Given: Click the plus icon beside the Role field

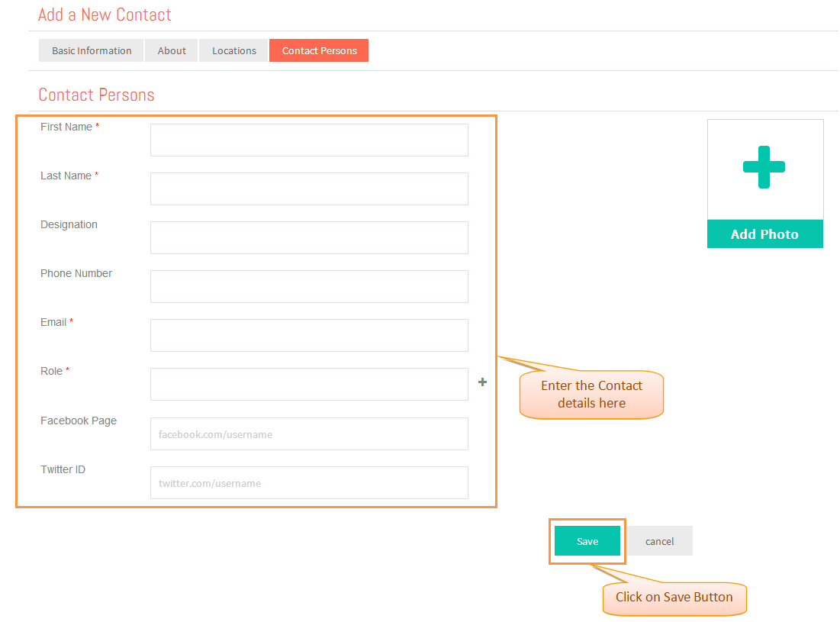Looking at the screenshot, I should [x=482, y=382].
